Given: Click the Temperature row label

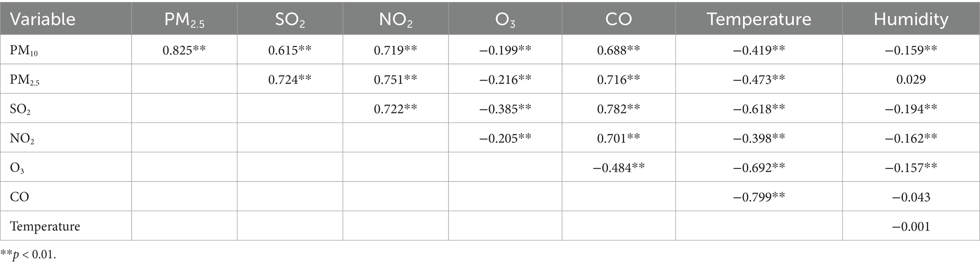Looking at the screenshot, I should pyautogui.click(x=45, y=226).
